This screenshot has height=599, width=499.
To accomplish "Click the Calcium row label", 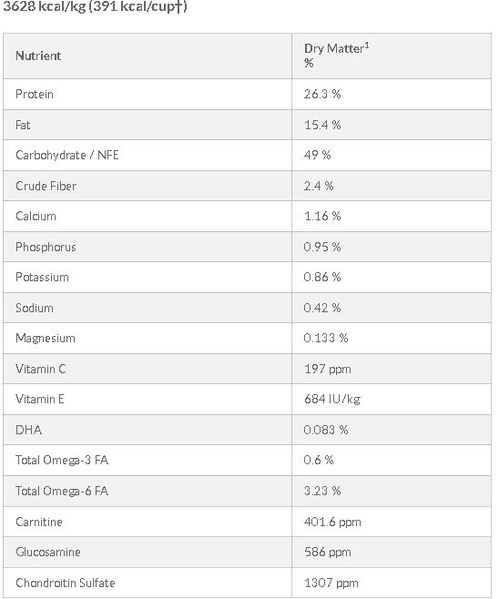I will (36, 216).
